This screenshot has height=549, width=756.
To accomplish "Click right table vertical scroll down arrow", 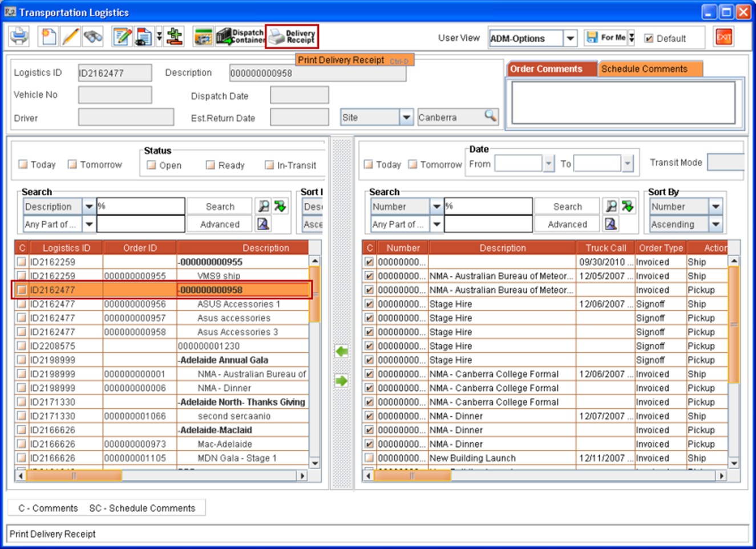I will point(734,463).
